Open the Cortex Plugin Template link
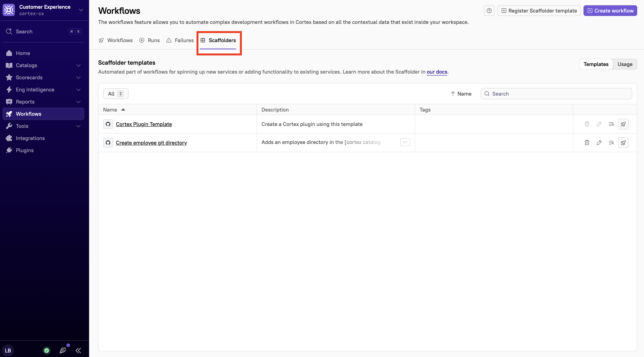This screenshot has height=357, width=644. point(144,124)
